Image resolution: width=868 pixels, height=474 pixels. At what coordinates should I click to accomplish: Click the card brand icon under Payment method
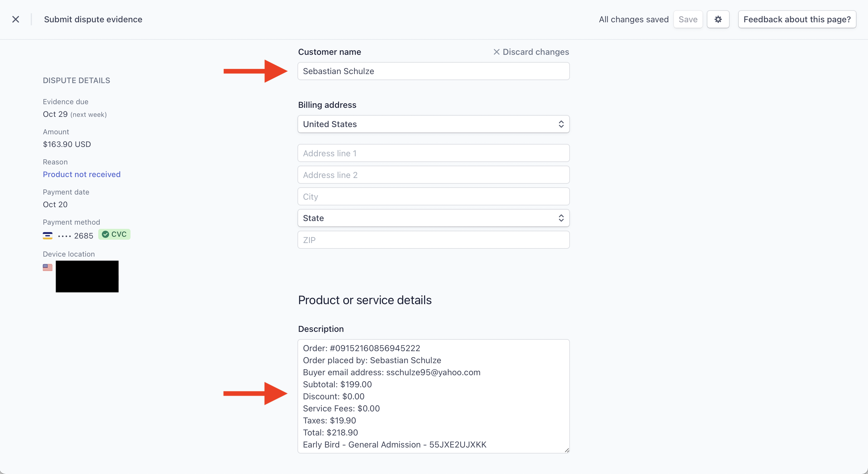click(47, 236)
